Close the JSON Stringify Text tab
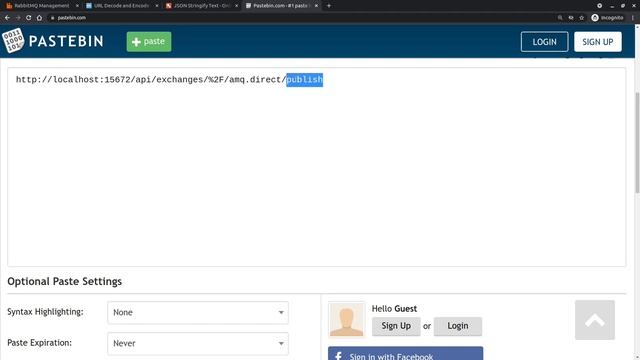Screen dimensions: 640x360 (236, 6)
